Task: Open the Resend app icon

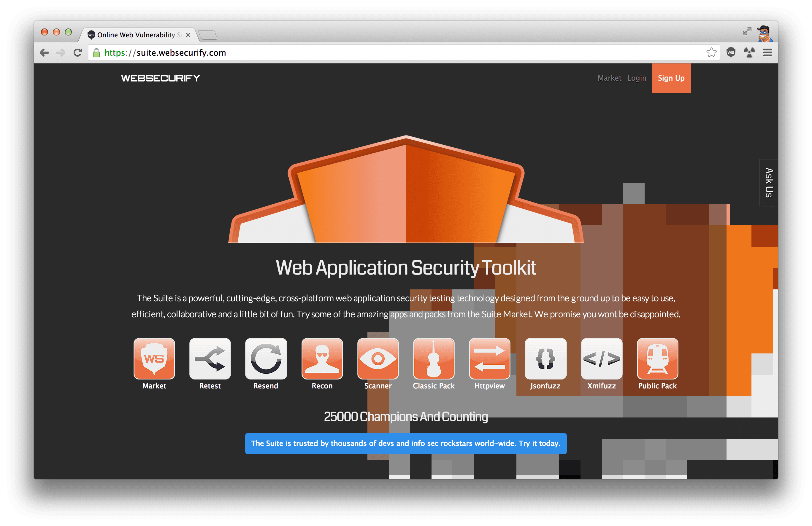Action: tap(266, 358)
